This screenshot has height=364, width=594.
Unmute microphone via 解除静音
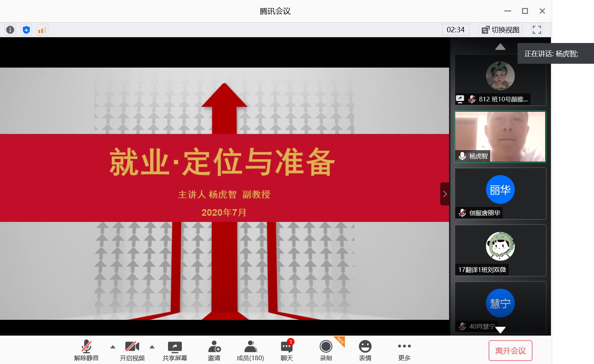[x=87, y=351]
